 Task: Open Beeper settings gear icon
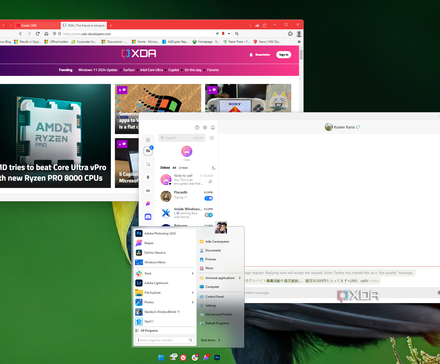(x=205, y=127)
